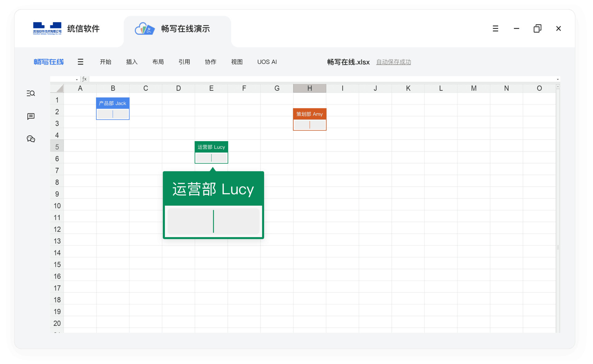Click the file name 畅写在线.xlsx
This screenshot has height=364, width=593.
(x=348, y=62)
